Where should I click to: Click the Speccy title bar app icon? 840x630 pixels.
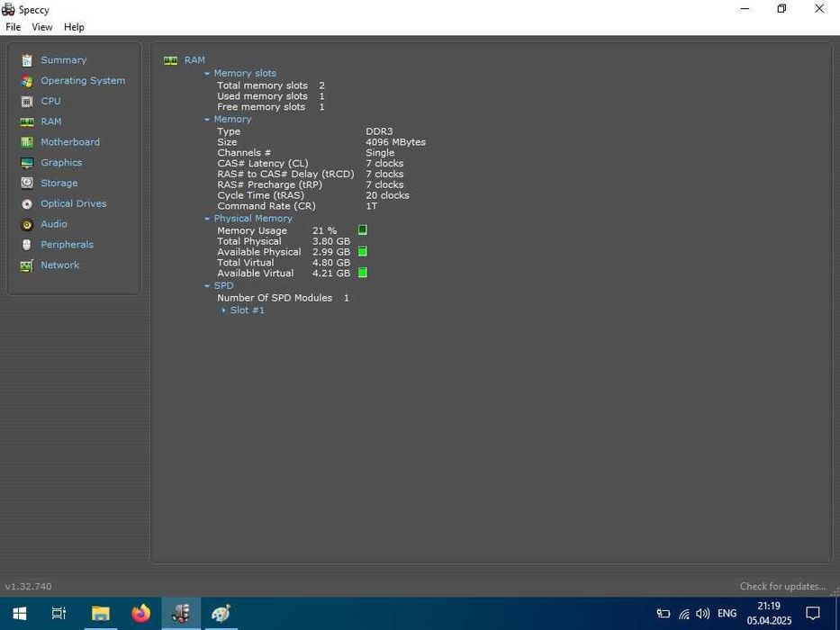tap(8, 9)
